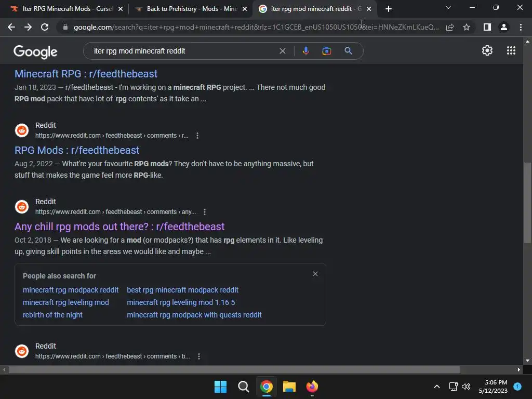Open Windows taskbar search
This screenshot has width=532, height=399.
[243, 387]
